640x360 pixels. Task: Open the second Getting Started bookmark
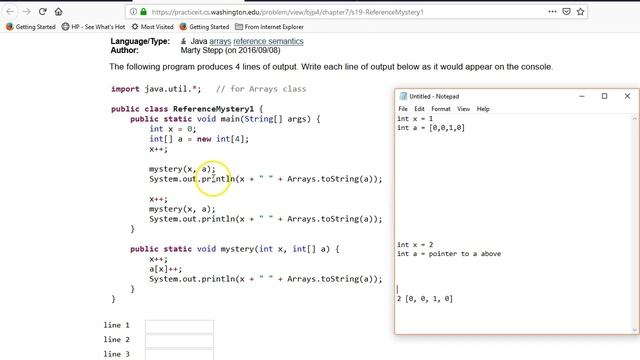pyautogui.click(x=204, y=27)
